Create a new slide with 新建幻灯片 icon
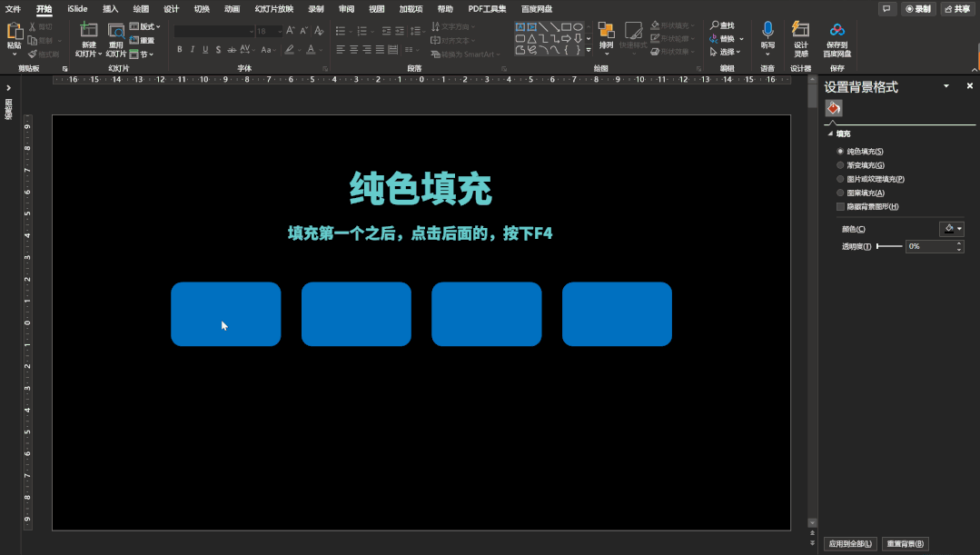 coord(89,31)
